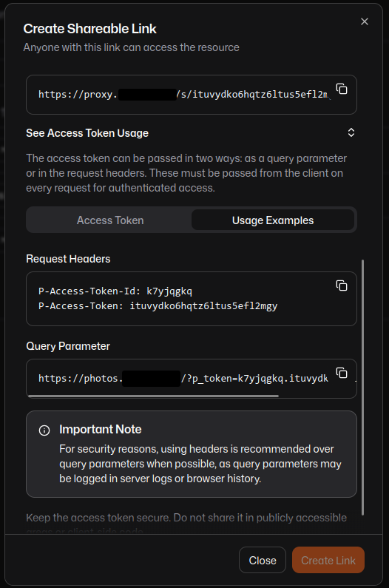Click the Create Link button
This screenshot has height=588, width=389.
click(328, 560)
